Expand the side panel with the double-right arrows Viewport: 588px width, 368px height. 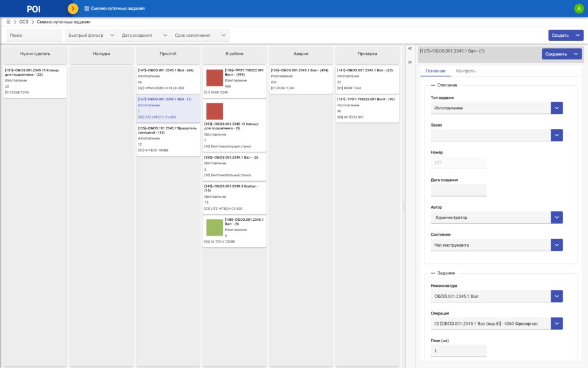(410, 62)
